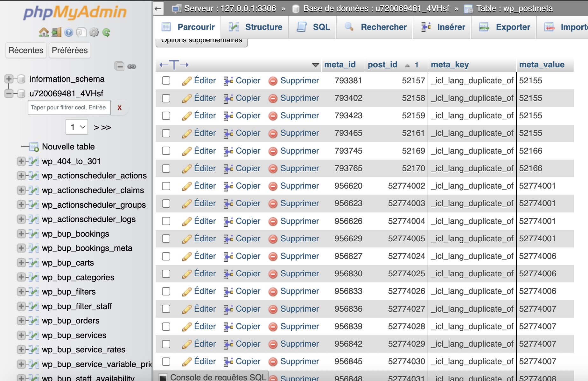Tick checkbox for row with meta_id 793402
588x381 pixels.
coord(166,98)
